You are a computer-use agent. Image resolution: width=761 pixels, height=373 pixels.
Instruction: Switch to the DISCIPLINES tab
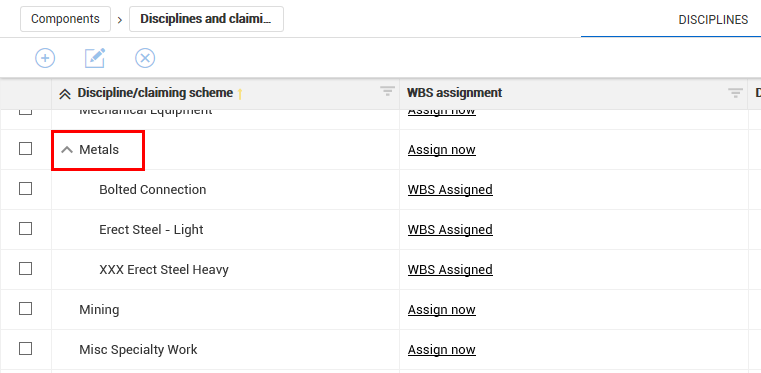point(713,20)
